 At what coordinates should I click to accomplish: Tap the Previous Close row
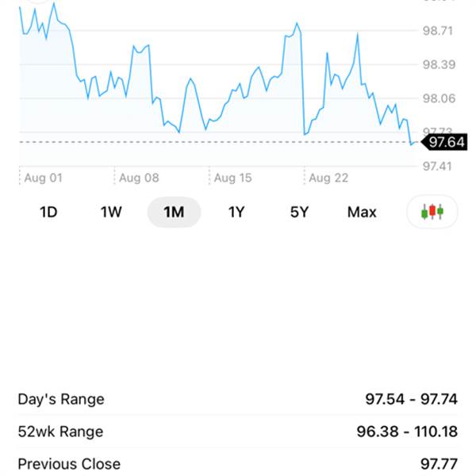[238, 463]
